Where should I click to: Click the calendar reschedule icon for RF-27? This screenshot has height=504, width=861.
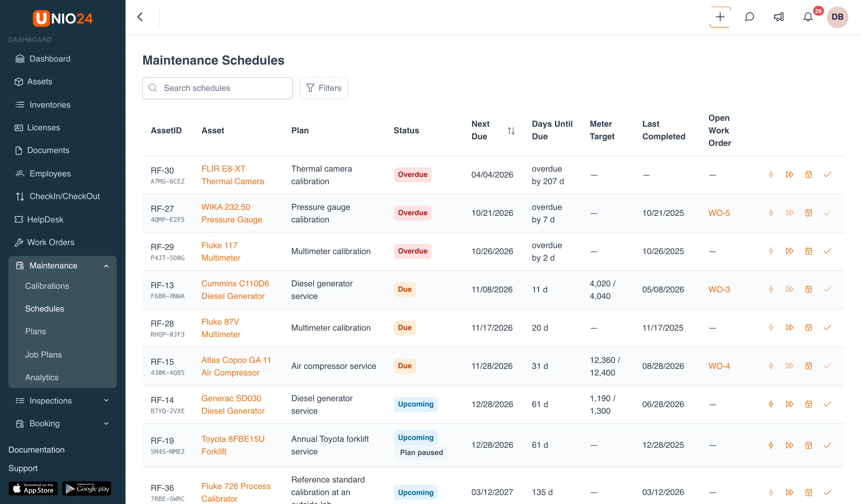point(808,213)
